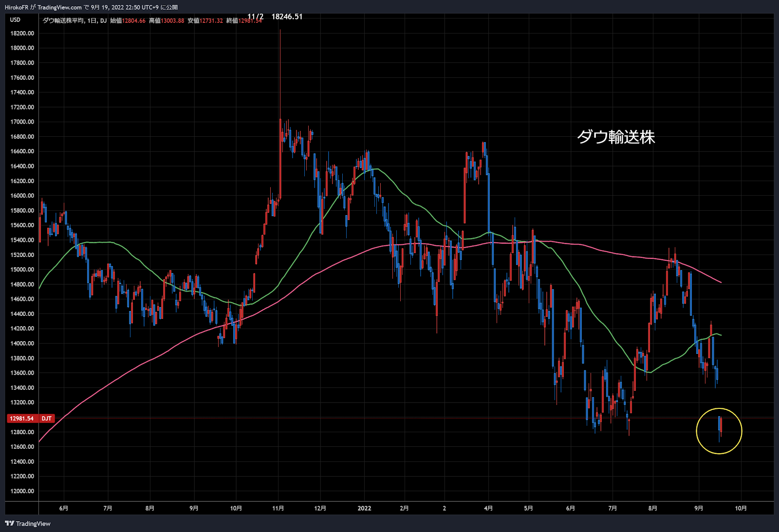Click the 17800.00 price axis label
Viewport: 779px width, 532px height.
[x=22, y=63]
